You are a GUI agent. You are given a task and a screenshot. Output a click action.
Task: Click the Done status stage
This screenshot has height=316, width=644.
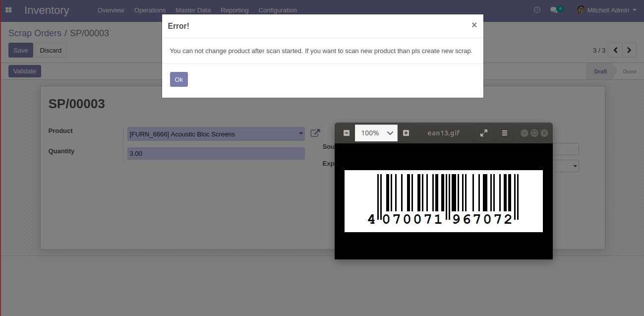pos(630,71)
